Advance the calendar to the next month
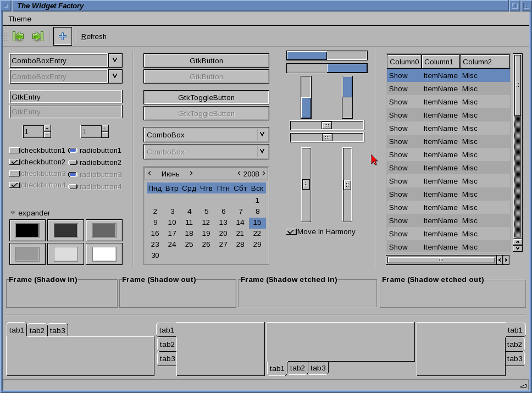Viewport: 532px width, 393px height. (x=191, y=173)
